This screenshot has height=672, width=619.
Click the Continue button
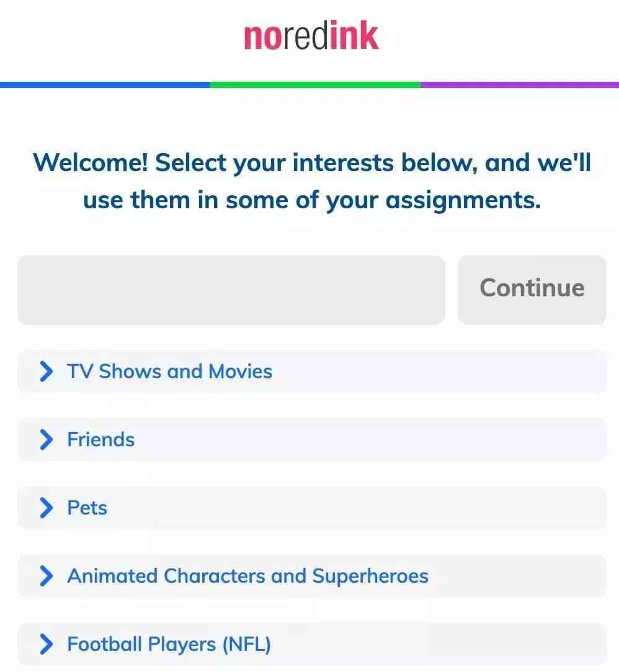532,290
